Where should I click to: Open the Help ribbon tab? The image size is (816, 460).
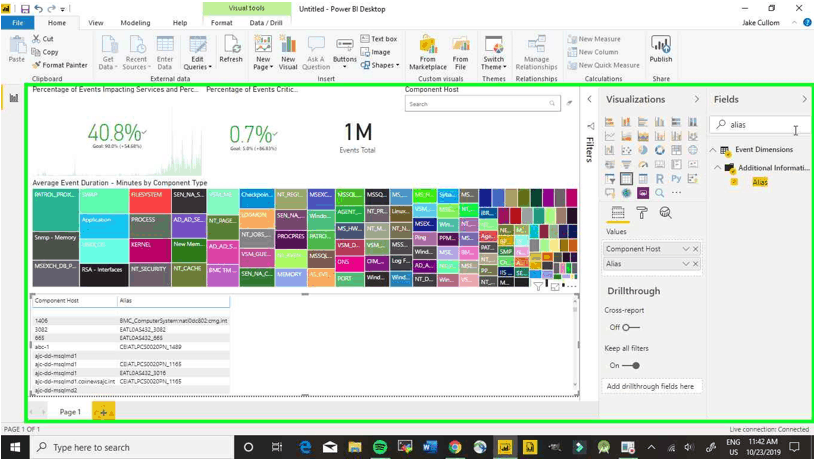180,22
